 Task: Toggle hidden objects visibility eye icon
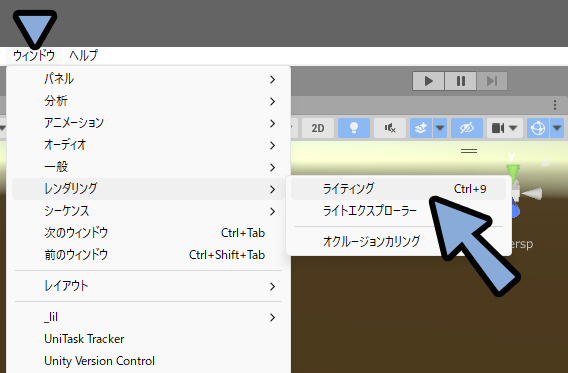coord(467,128)
